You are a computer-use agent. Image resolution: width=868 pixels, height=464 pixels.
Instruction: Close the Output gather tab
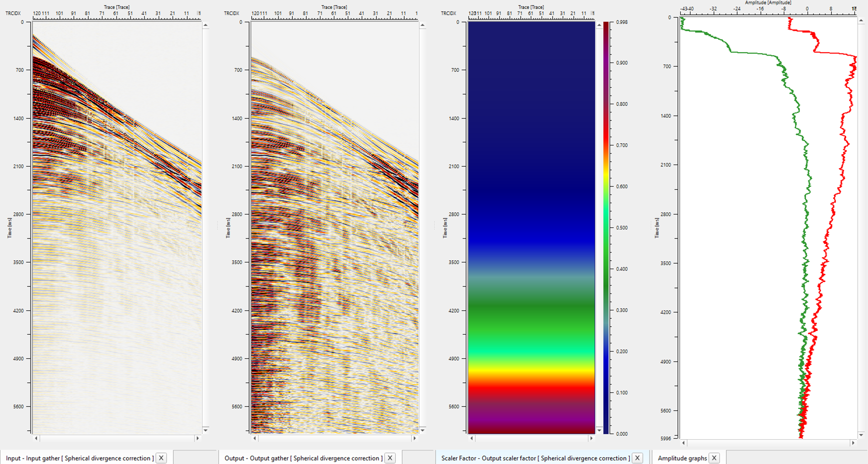pyautogui.click(x=390, y=458)
